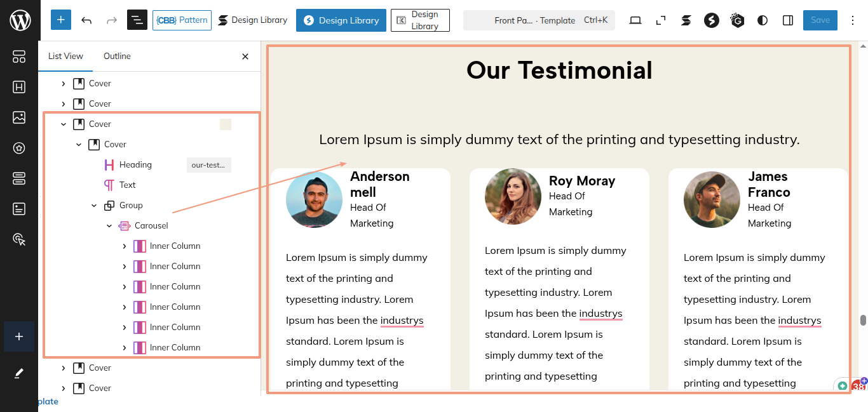Click the blue Design Library button
The height and width of the screenshot is (412, 868).
coord(341,20)
